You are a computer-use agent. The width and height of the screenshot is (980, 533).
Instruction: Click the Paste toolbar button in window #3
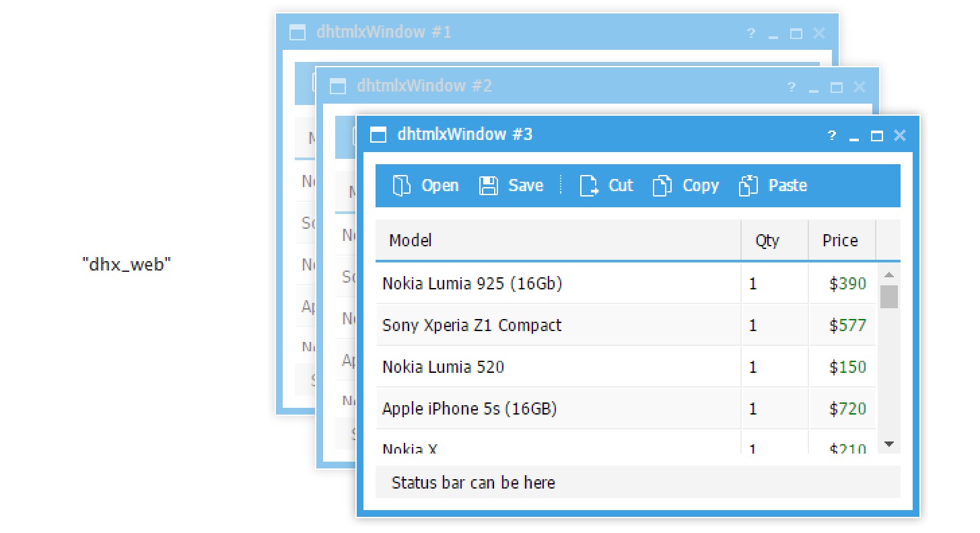pyautogui.click(x=773, y=186)
